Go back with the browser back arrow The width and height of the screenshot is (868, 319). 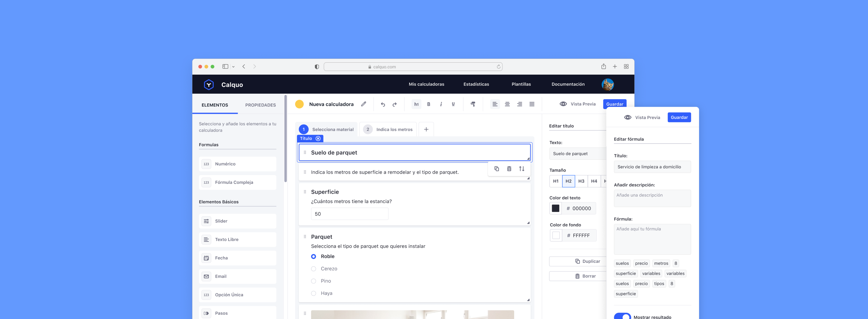pyautogui.click(x=244, y=66)
